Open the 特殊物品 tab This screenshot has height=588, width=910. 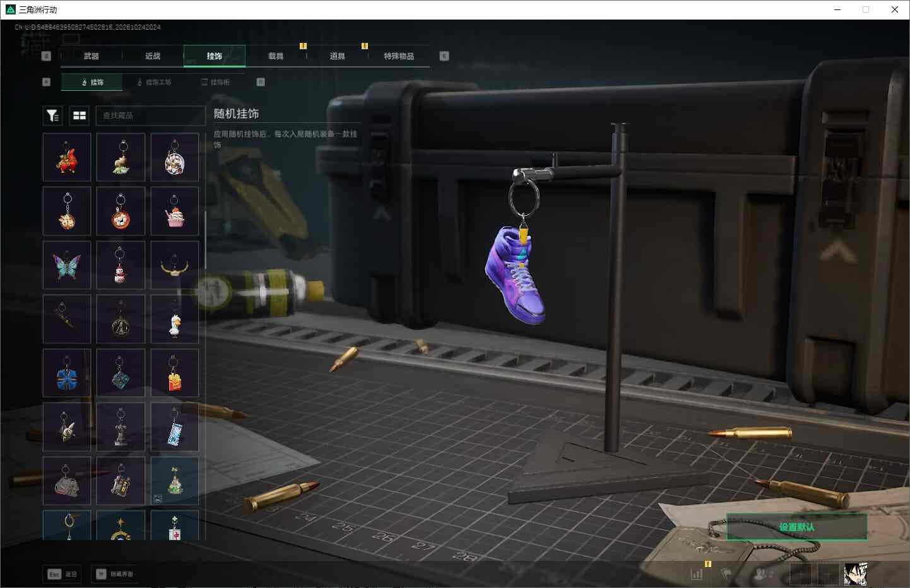click(x=399, y=56)
